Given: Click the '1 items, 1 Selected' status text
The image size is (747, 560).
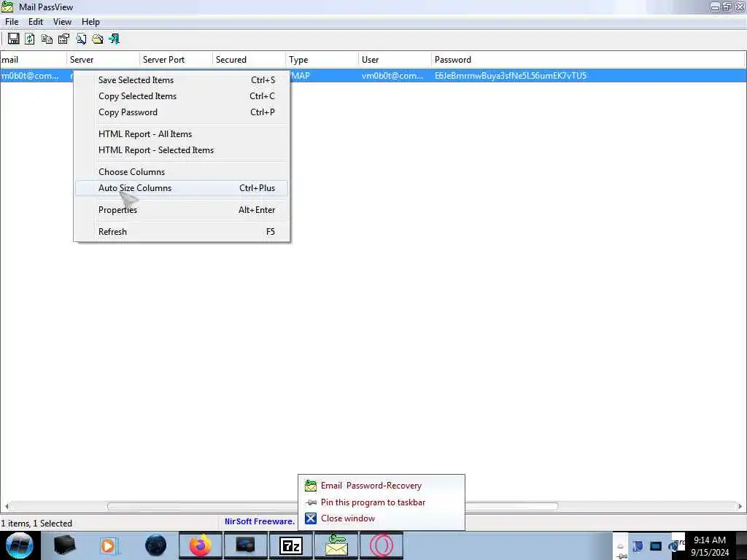Looking at the screenshot, I should [36, 524].
